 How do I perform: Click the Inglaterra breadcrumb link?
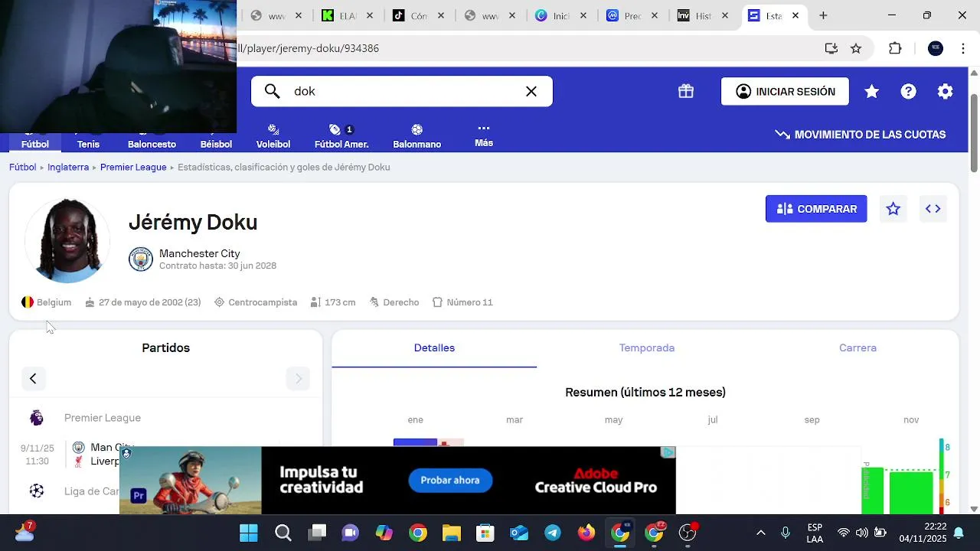(x=68, y=167)
